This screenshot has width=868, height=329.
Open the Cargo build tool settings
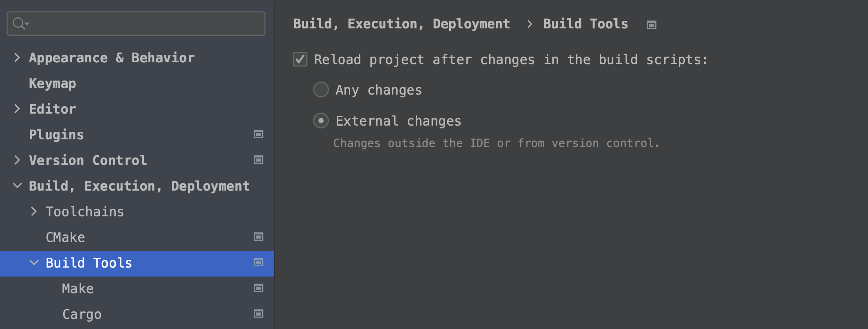(82, 314)
